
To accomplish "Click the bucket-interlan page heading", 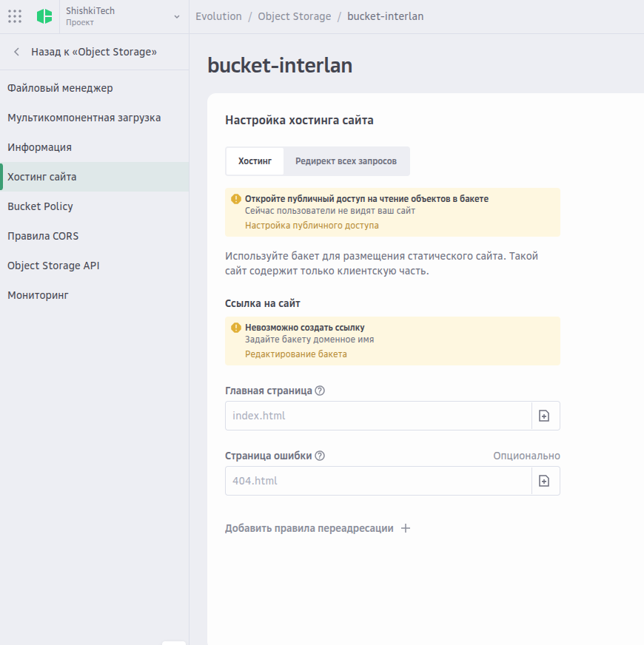I will click(x=280, y=66).
